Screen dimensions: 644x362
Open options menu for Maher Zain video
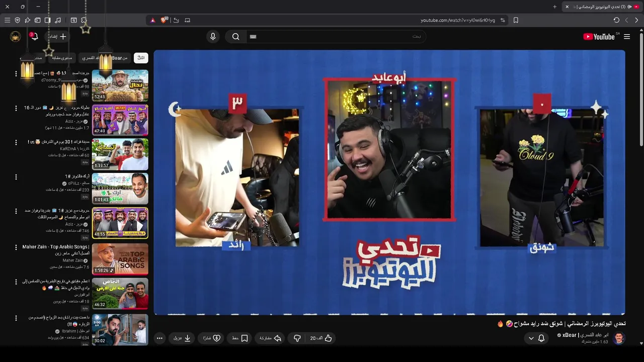16,247
